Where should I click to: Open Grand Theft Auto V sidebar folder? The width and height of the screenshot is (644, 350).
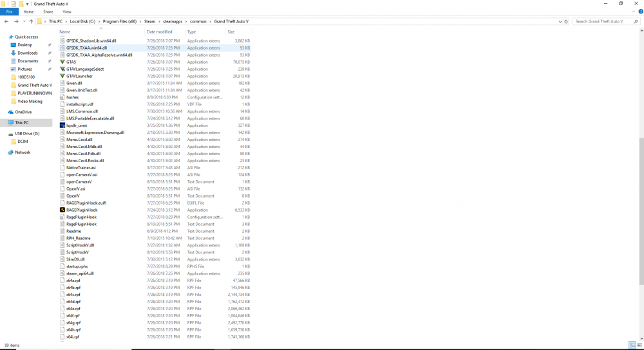(x=35, y=85)
